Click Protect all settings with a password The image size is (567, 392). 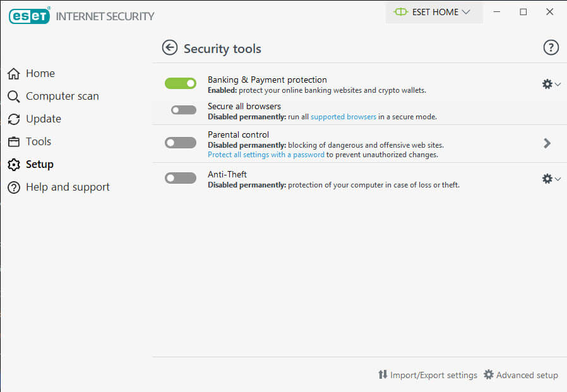coord(266,155)
